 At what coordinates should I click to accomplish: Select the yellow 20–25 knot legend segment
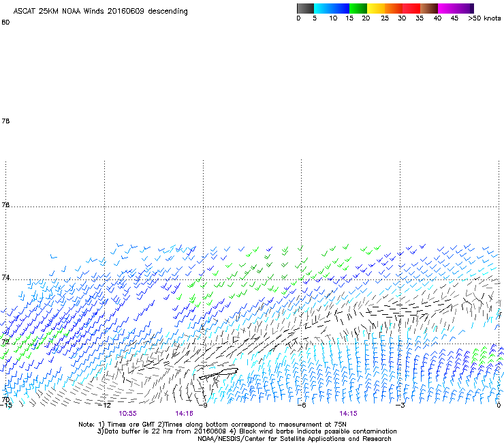(x=376, y=8)
